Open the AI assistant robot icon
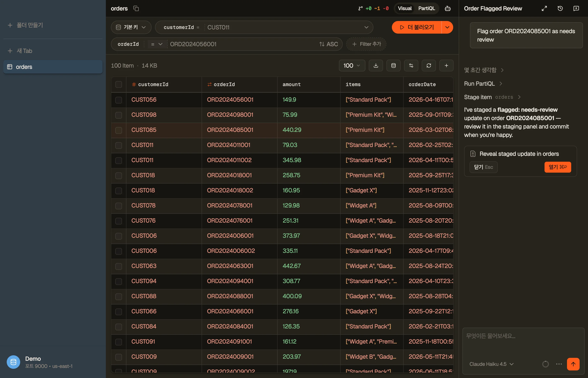Viewport: 588px width, 378px height. (447, 9)
